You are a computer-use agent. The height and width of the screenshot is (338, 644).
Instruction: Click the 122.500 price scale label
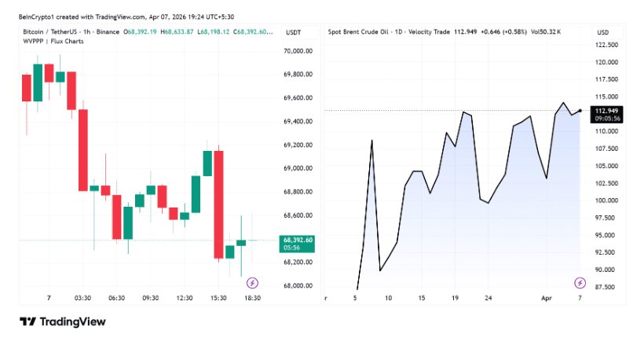pyautogui.click(x=608, y=45)
